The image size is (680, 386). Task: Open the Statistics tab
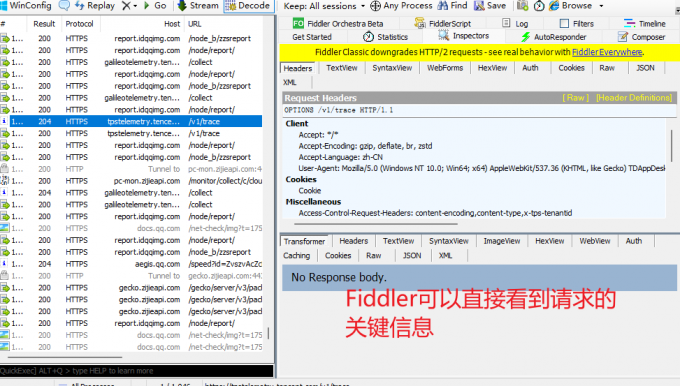coord(386,37)
